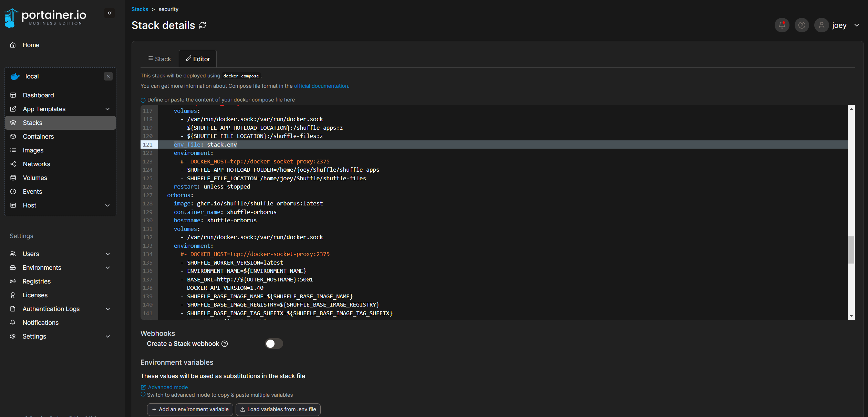The width and height of the screenshot is (868, 417).
Task: Switch to the Stack tab
Action: tap(159, 58)
